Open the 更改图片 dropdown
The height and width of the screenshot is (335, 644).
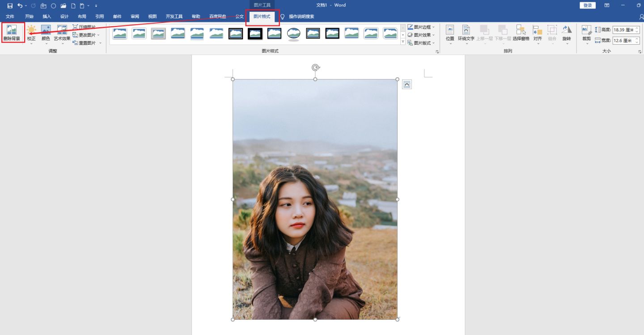click(x=86, y=35)
